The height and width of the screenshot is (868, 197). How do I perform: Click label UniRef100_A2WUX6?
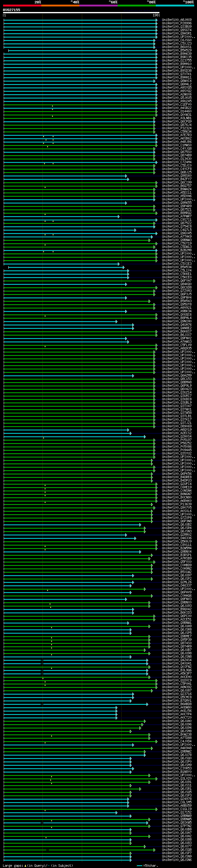tap(176, 94)
